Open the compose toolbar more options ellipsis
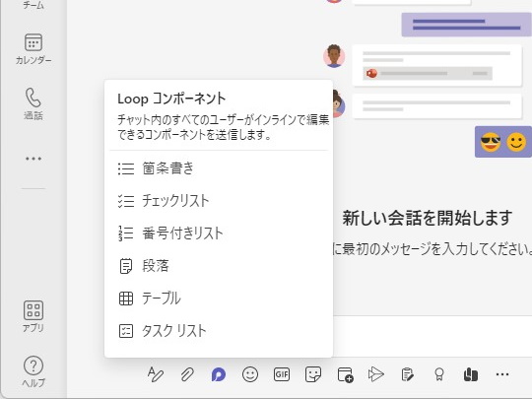The height and width of the screenshot is (399, 532). click(x=502, y=374)
